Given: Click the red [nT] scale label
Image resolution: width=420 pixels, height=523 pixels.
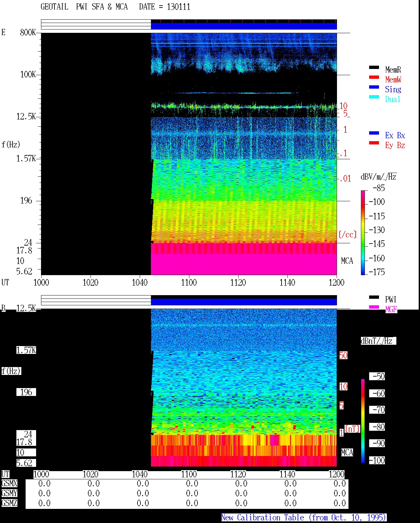Looking at the screenshot, I should coord(352,429).
